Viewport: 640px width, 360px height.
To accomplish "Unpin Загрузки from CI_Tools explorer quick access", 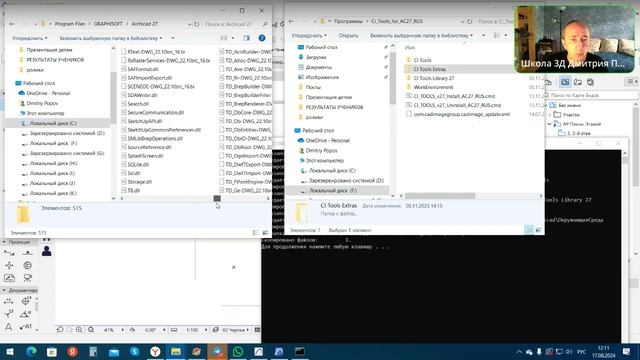I will [386, 57].
